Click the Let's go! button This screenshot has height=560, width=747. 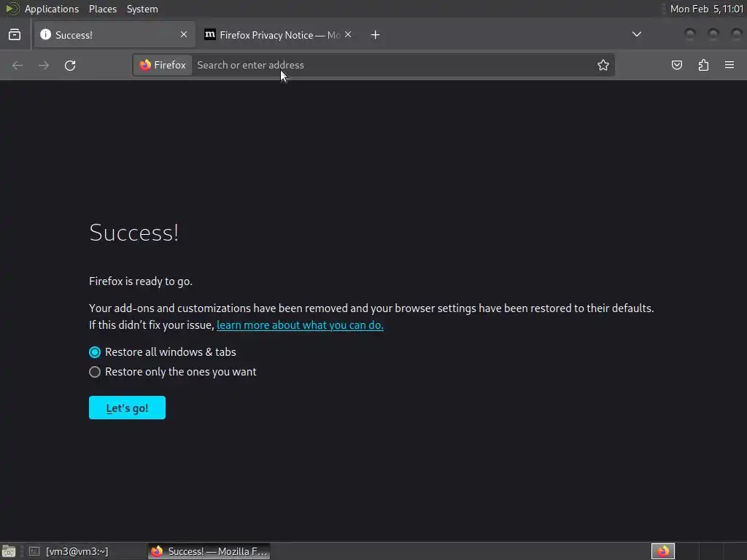click(127, 408)
